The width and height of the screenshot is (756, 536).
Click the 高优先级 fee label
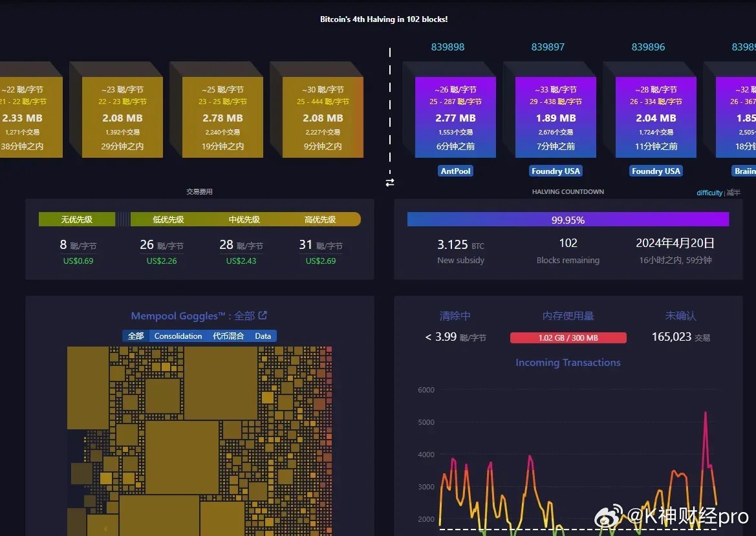[320, 219]
